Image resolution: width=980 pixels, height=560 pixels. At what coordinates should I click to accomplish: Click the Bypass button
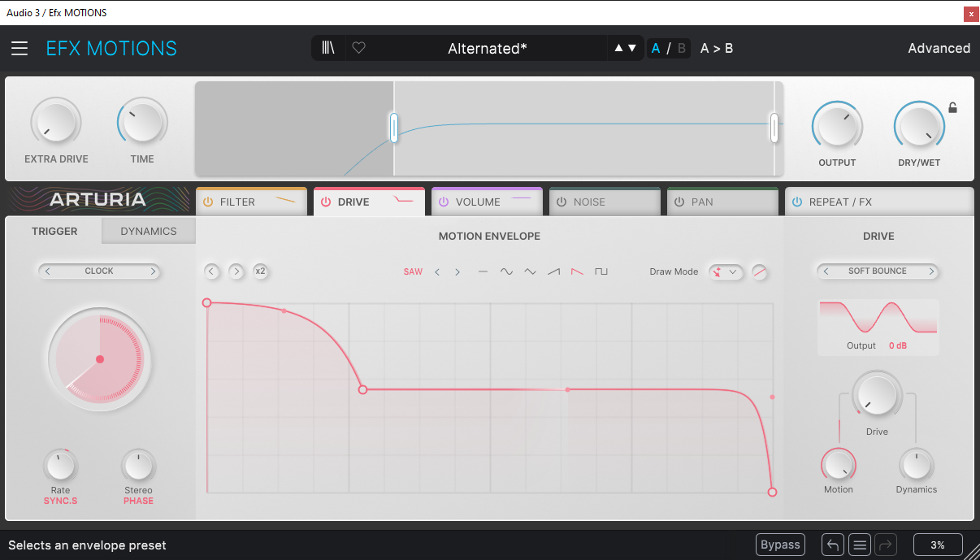(780, 545)
